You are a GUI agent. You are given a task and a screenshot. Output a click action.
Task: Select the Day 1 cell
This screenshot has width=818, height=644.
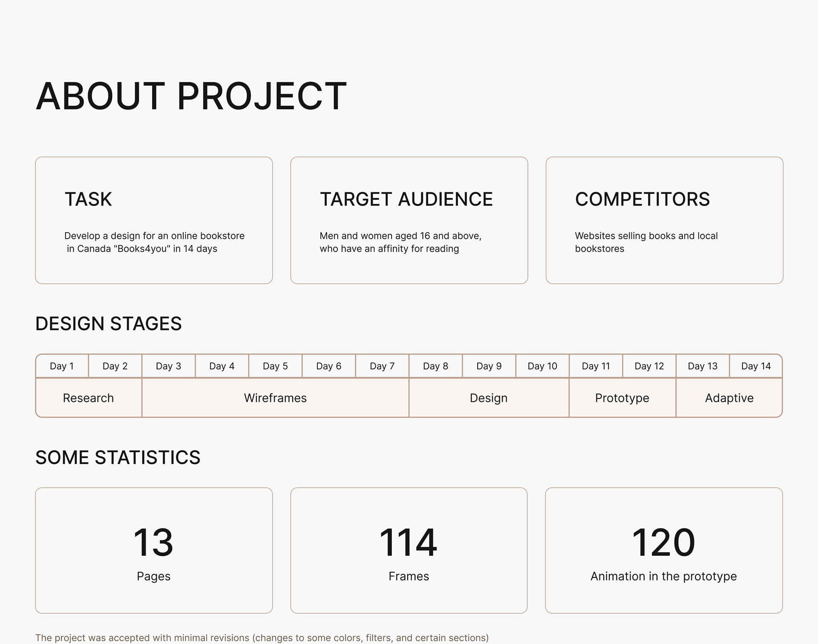[x=62, y=366]
